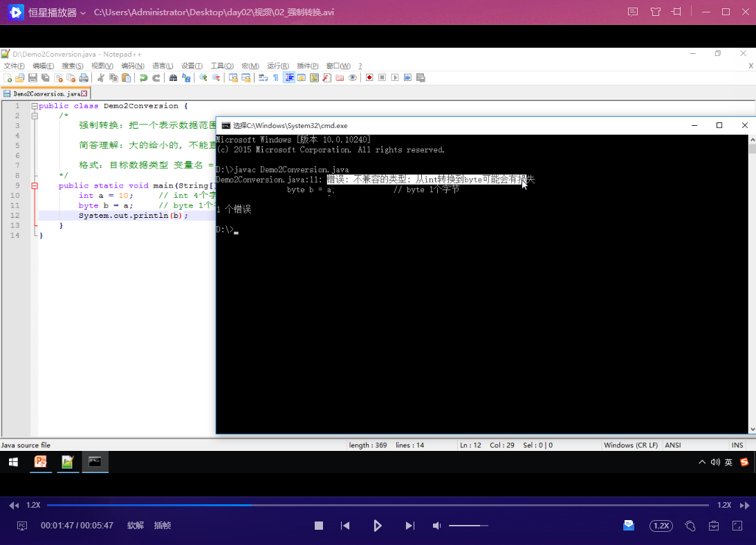Screen dimensions: 756x545
Task: Open Photoshop from the taskbar
Action: click(x=41, y=461)
